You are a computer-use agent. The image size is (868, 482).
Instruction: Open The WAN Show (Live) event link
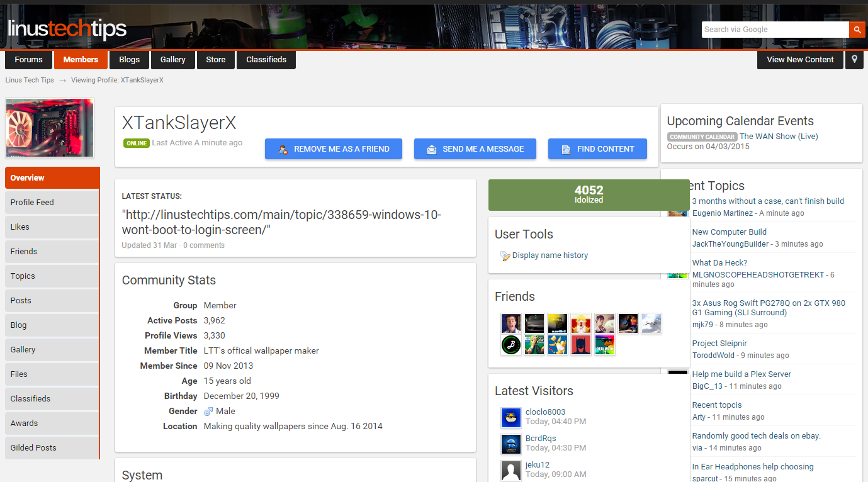point(779,137)
